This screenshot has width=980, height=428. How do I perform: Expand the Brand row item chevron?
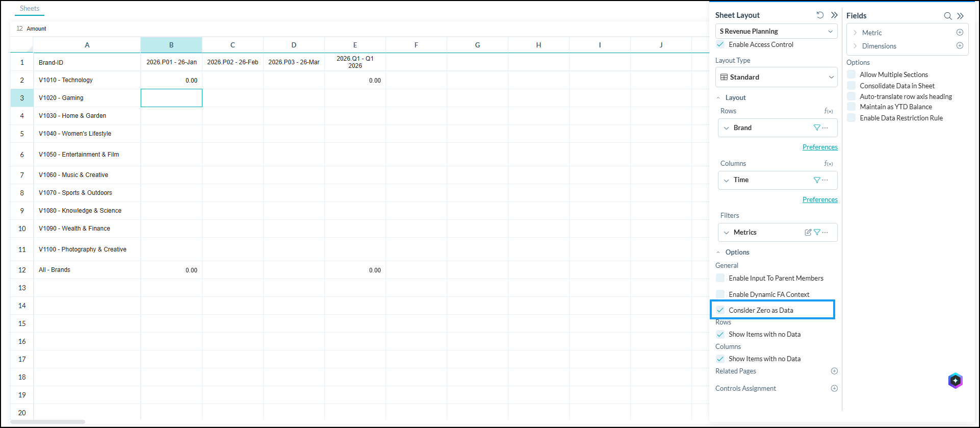point(727,128)
